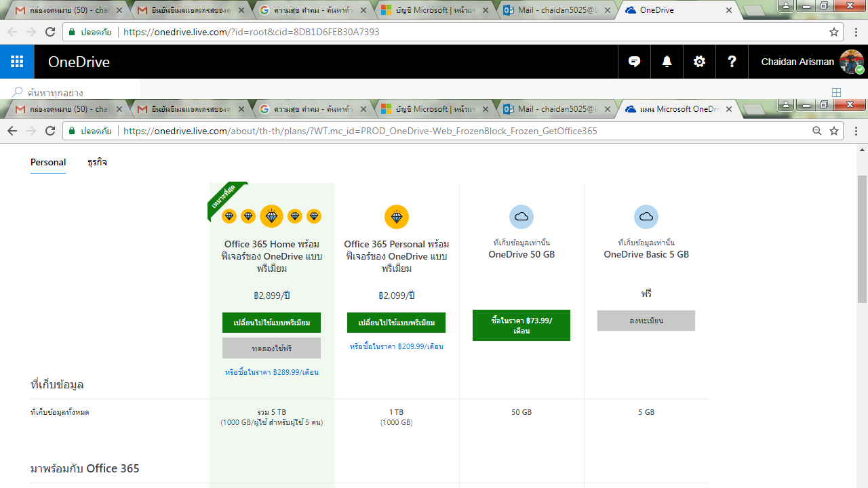Click premium upgrade button for Office 365 Home

tap(271, 323)
